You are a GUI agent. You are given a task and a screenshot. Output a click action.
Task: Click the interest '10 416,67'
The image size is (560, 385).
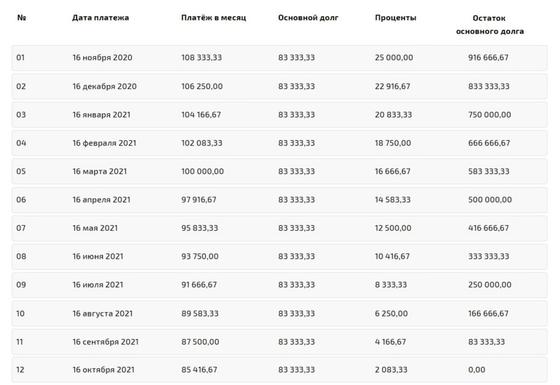[x=392, y=256]
